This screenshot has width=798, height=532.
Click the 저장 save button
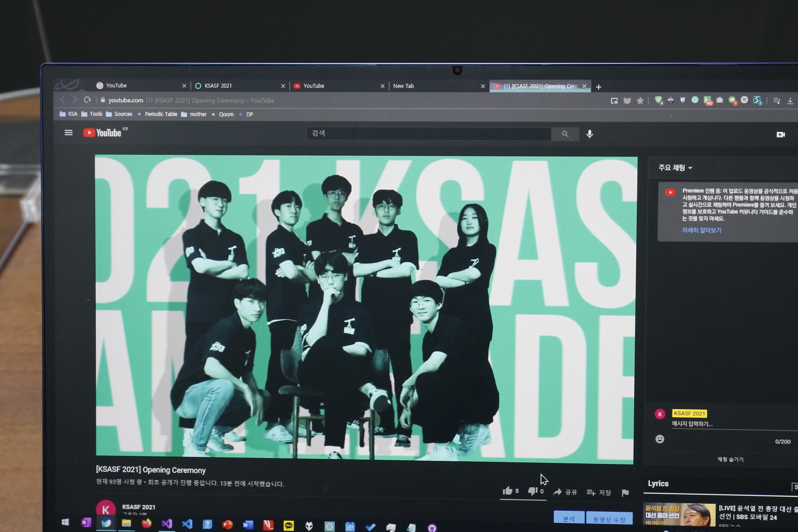(598, 493)
